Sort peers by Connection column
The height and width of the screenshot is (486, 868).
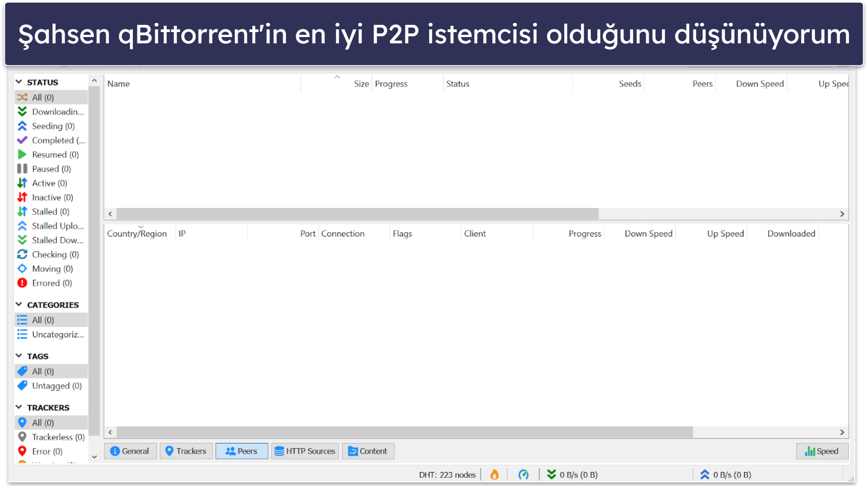(354, 234)
